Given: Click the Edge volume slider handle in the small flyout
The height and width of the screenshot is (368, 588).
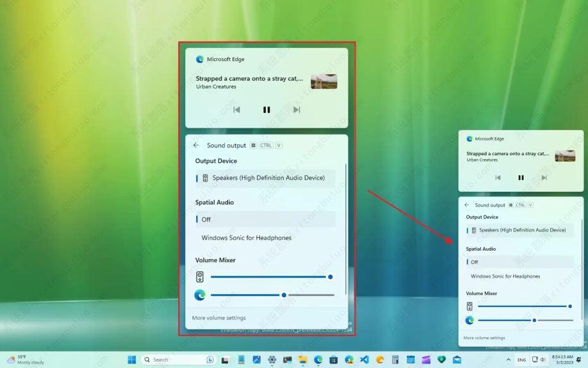Looking at the screenshot, I should [x=534, y=320].
